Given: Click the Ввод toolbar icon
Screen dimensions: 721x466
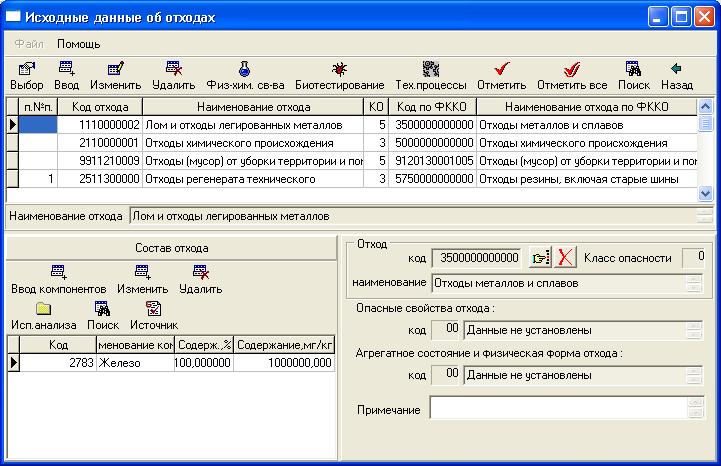Looking at the screenshot, I should pos(66,69).
